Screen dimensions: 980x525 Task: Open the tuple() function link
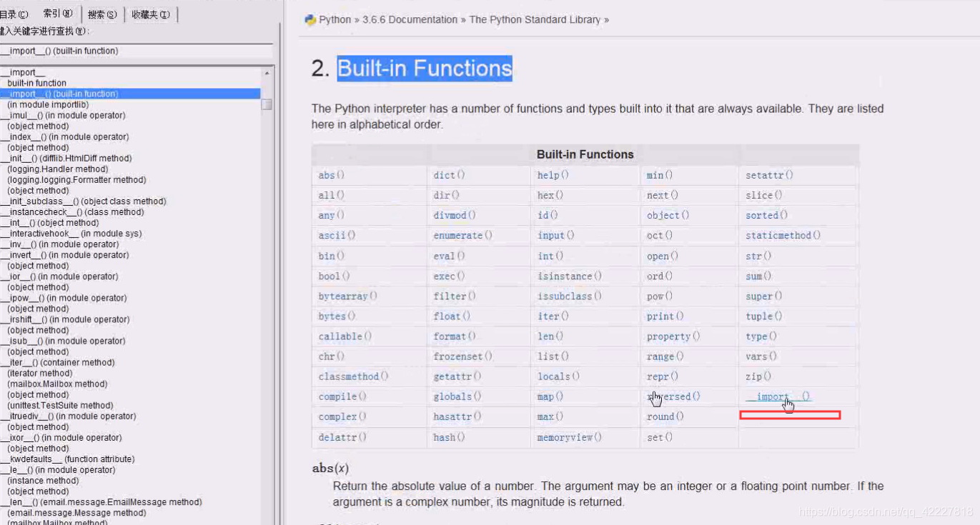tap(764, 316)
